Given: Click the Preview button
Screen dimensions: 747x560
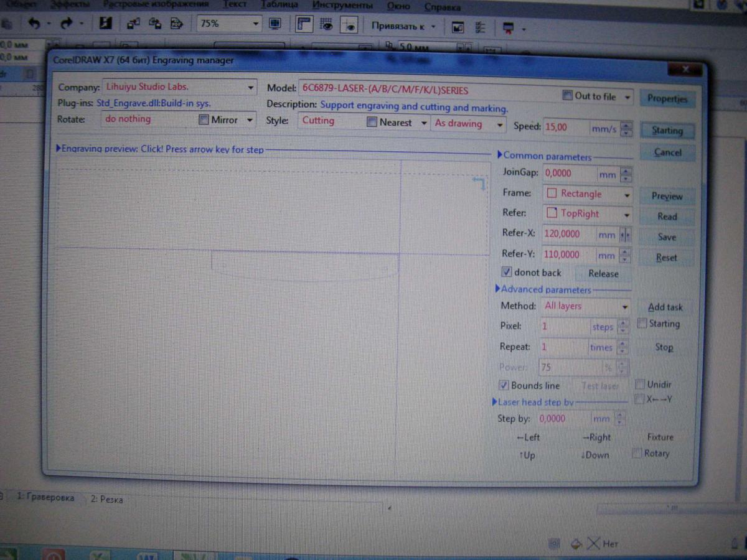Looking at the screenshot, I should click(x=667, y=196).
